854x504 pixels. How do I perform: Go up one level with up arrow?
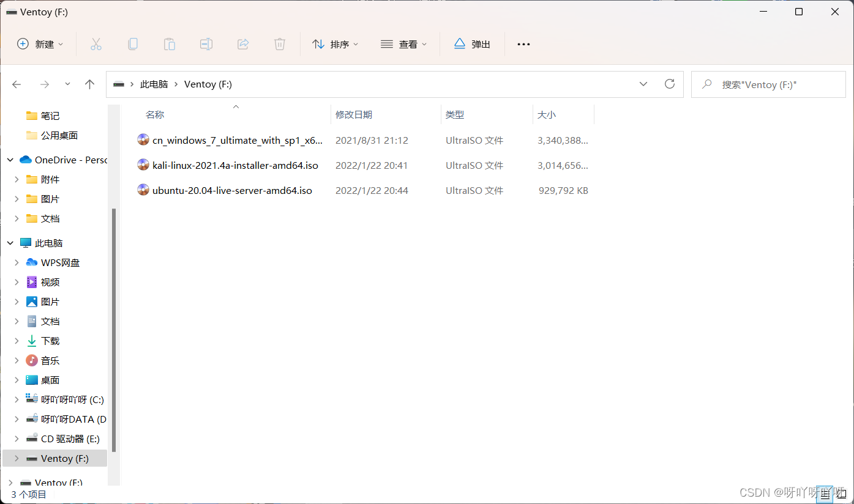click(x=90, y=84)
